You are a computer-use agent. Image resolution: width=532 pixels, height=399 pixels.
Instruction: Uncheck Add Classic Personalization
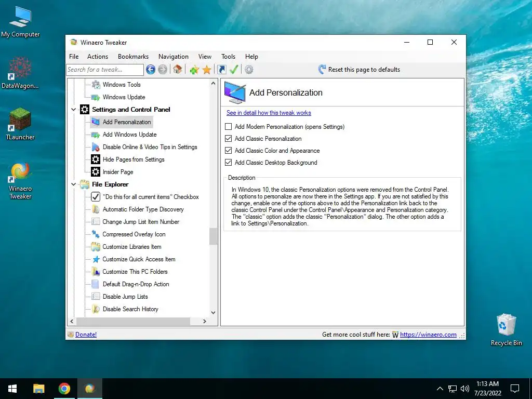[229, 138]
